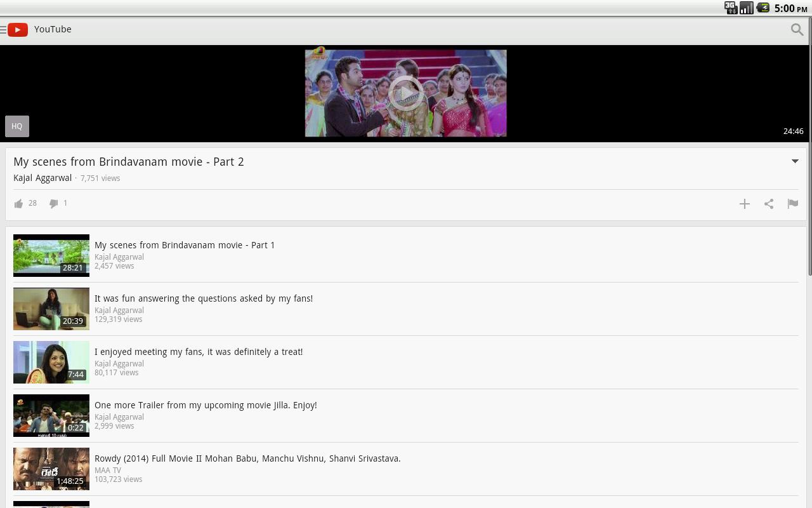The width and height of the screenshot is (812, 508).
Task: Click the '2,999 views' text
Action: coord(114,426)
